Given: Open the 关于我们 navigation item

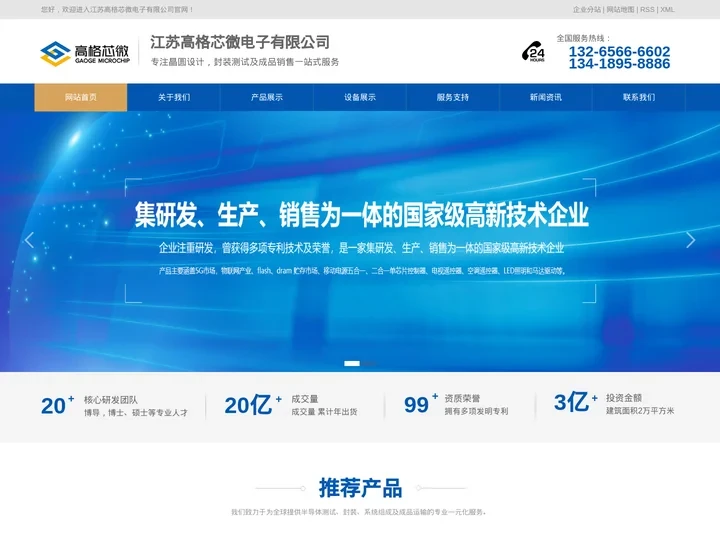Looking at the screenshot, I should (x=174, y=97).
